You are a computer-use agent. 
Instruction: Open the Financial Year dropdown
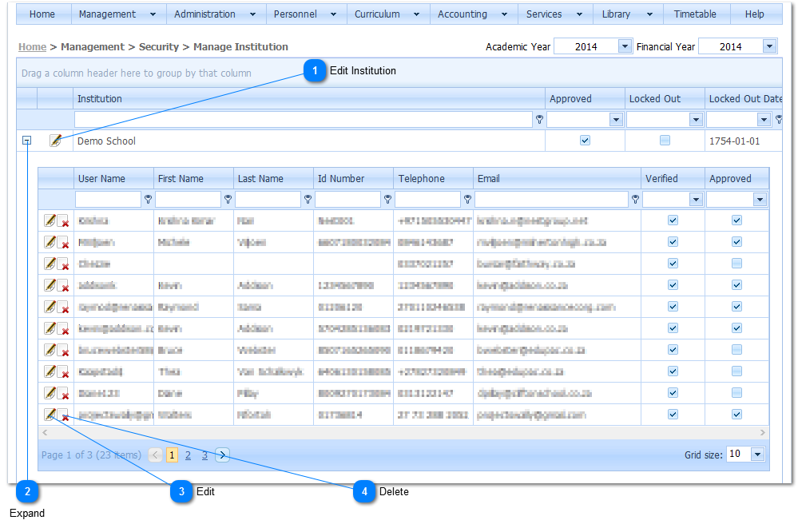769,47
